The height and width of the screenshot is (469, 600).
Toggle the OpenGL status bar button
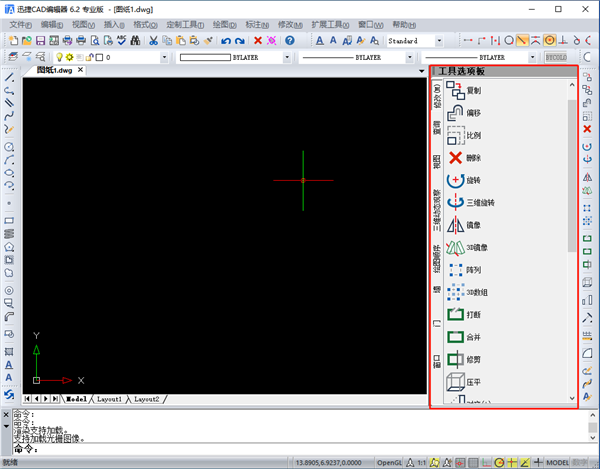(389, 462)
